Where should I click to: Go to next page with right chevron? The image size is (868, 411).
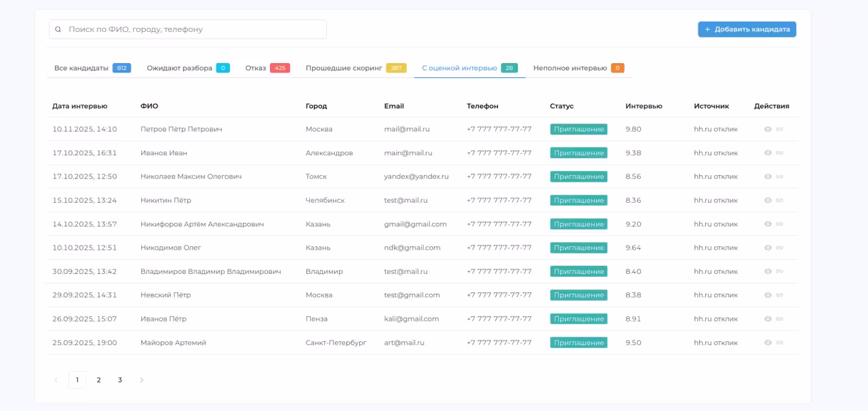(141, 380)
